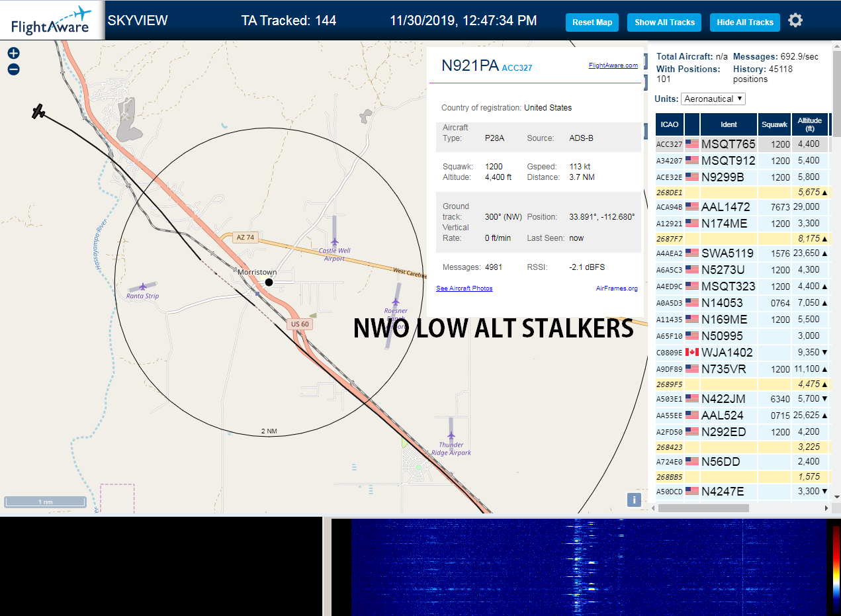Click the Morristown receiver location dot

(x=269, y=283)
